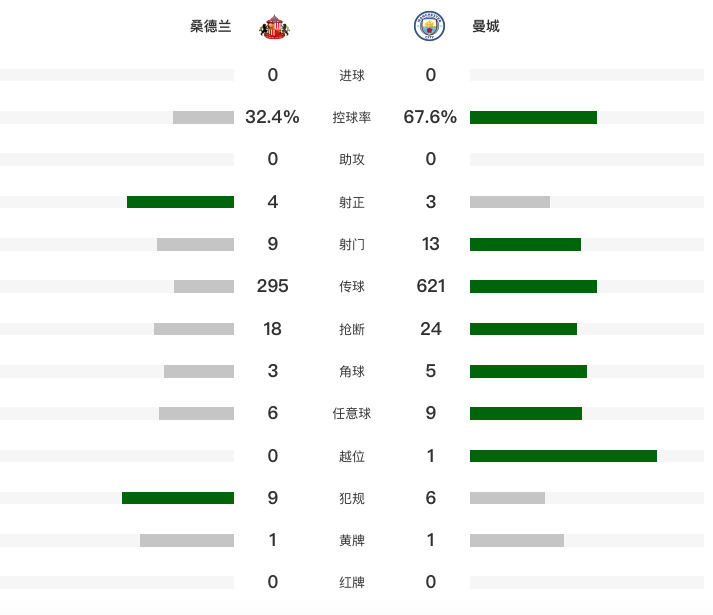Click Manchester City's grey yellow-card bar
Screen dimensions: 713x615
pyautogui.click(x=517, y=541)
